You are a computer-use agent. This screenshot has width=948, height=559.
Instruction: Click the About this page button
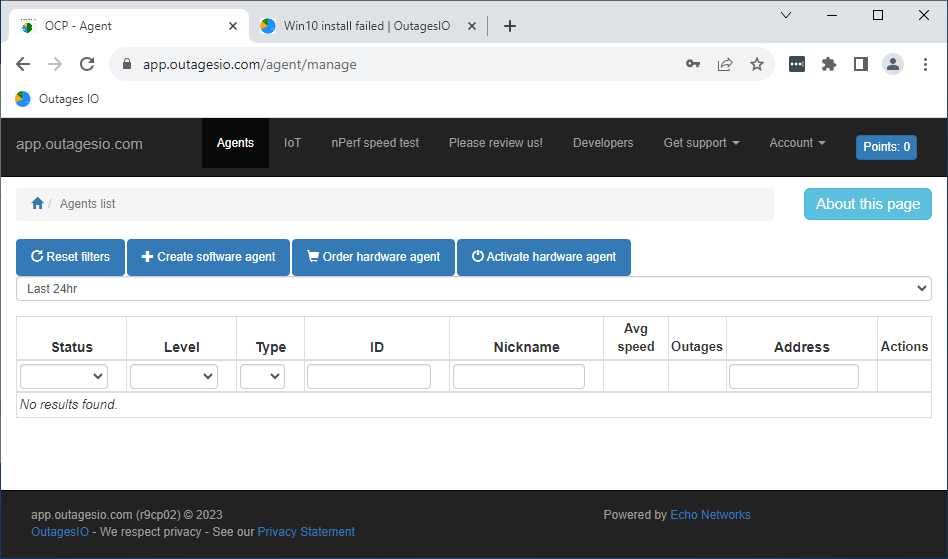(x=868, y=204)
